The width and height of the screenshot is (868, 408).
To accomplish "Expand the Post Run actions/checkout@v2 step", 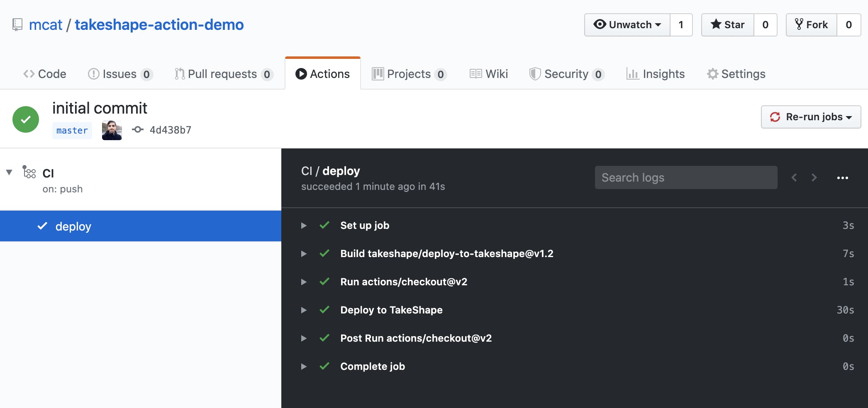I will [x=304, y=338].
